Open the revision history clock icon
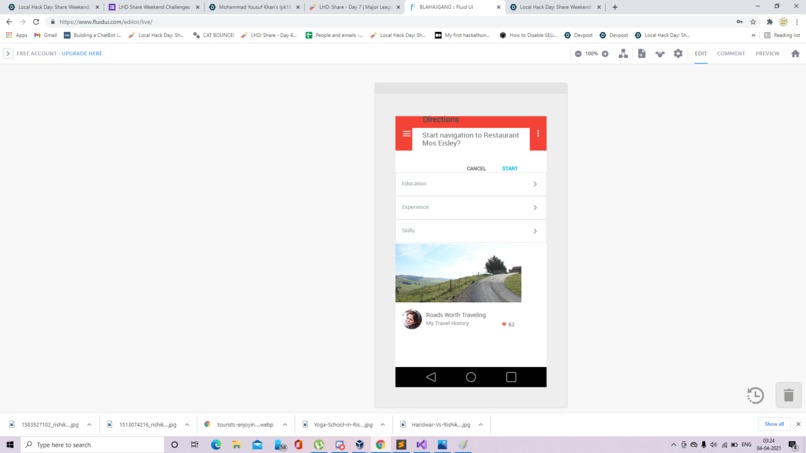The height and width of the screenshot is (453, 806). click(755, 395)
